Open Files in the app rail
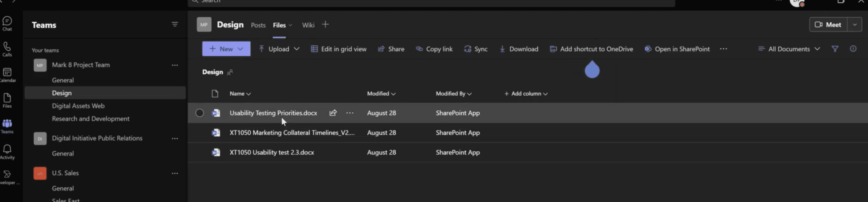This screenshot has width=868, height=202. 7,100
